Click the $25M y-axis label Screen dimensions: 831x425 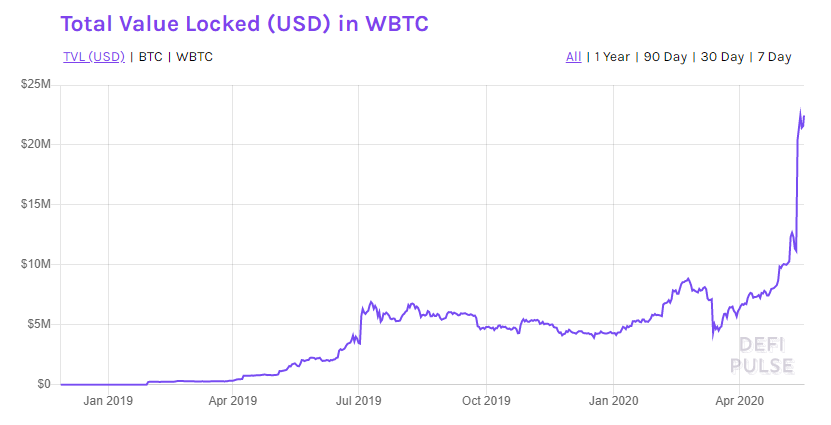[36, 85]
